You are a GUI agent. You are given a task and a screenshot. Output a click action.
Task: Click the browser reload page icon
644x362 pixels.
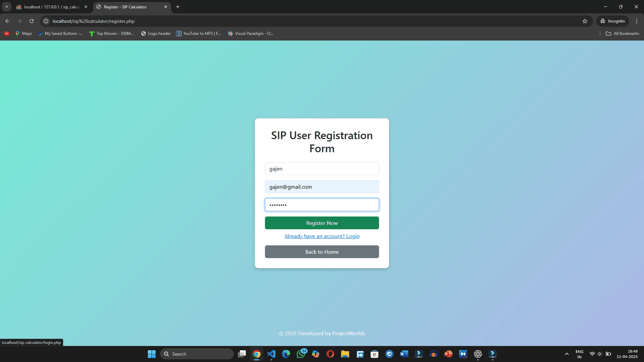(31, 21)
